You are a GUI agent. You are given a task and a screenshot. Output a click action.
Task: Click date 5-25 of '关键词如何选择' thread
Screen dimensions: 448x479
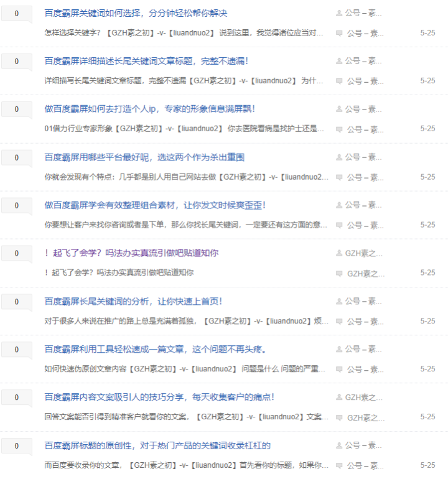click(427, 33)
